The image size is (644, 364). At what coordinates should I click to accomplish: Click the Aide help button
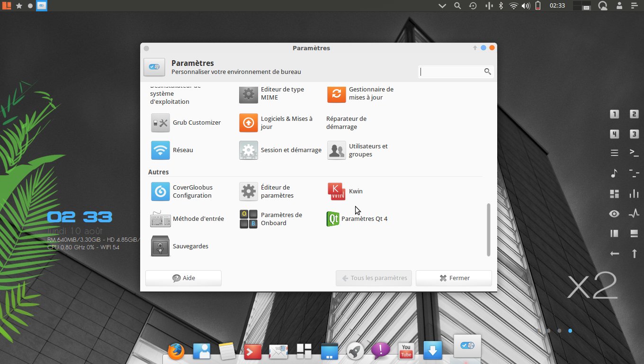point(183,278)
